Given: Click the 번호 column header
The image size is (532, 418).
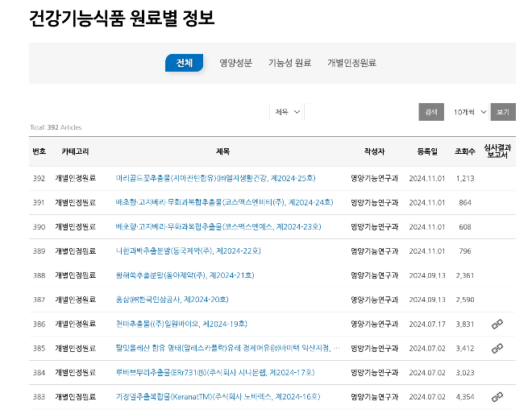Looking at the screenshot, I should pyautogui.click(x=39, y=151).
